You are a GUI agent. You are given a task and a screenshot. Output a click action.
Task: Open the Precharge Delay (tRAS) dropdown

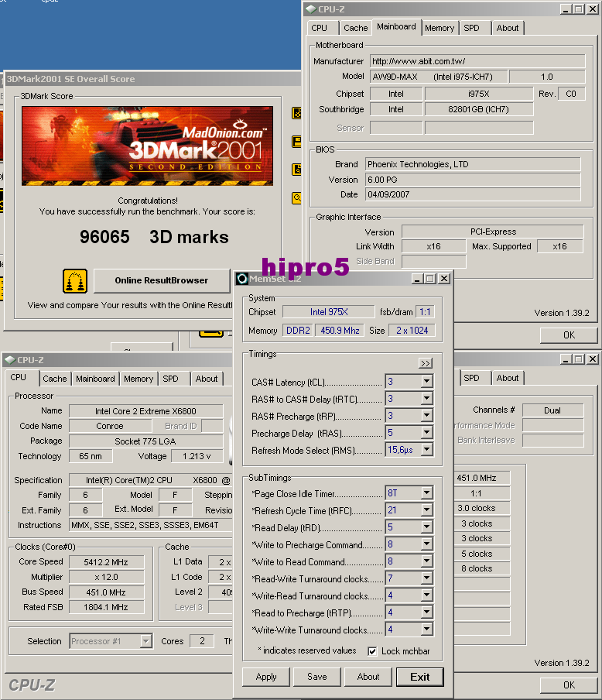pyautogui.click(x=426, y=433)
